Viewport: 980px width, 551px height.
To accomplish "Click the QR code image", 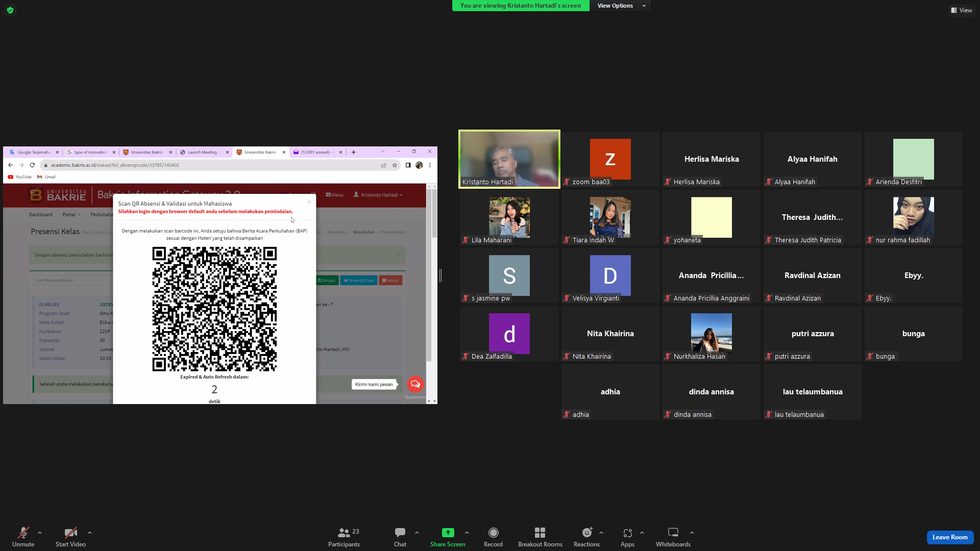I will [214, 309].
